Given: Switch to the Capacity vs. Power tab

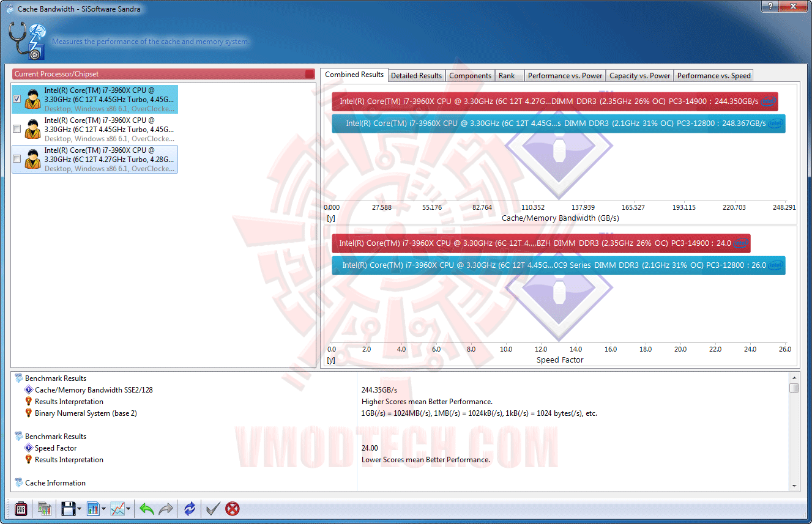Looking at the screenshot, I should (640, 76).
